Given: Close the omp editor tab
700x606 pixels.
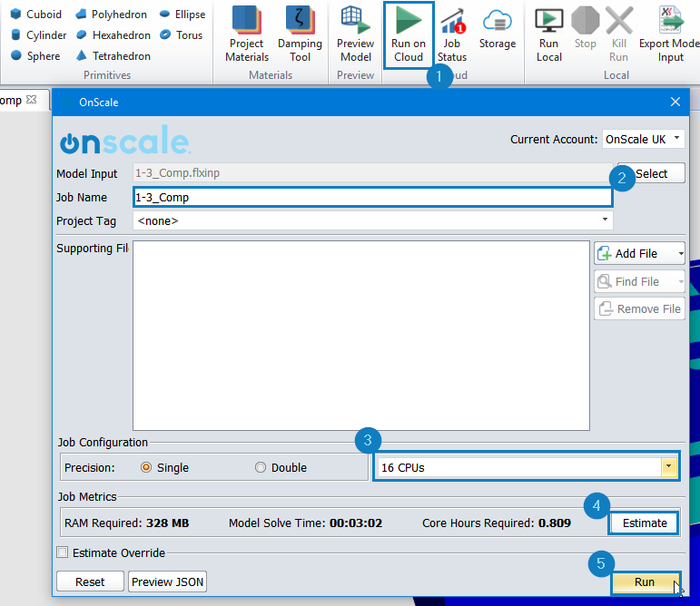Looking at the screenshot, I should point(31,100).
